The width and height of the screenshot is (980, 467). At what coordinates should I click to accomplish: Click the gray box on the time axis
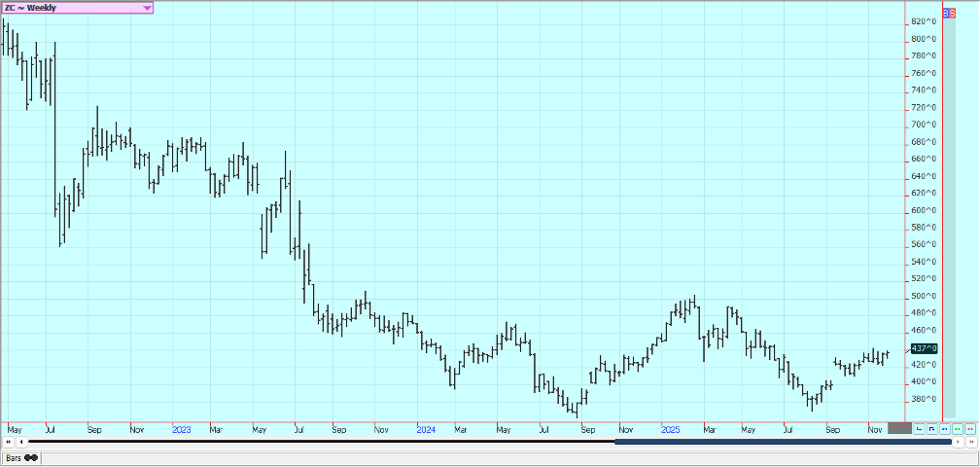899,428
